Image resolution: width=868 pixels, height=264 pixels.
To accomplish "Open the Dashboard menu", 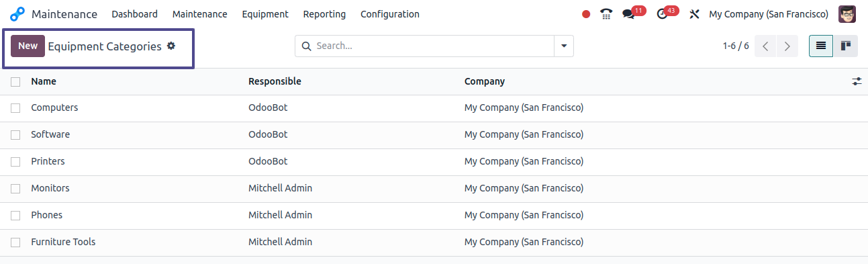I will point(135,14).
